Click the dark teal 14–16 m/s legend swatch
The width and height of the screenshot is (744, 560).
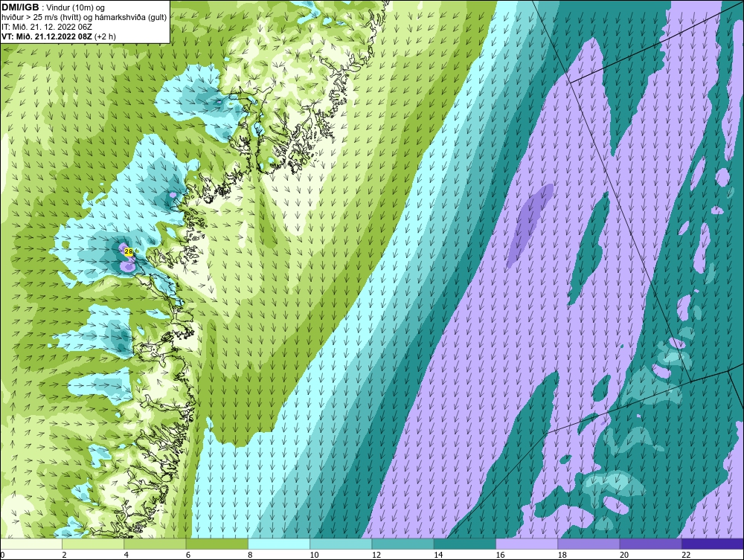(465, 544)
